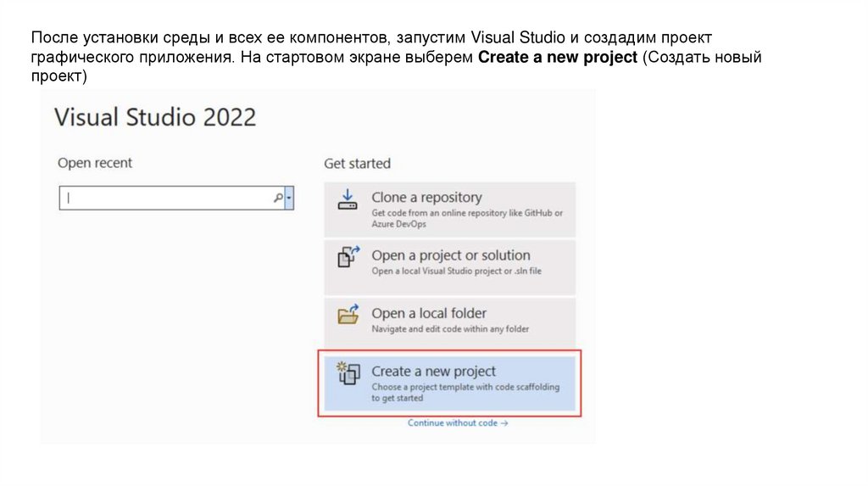This screenshot has height=487, width=868.
Task: Focus the Open recent search field
Action: point(165,198)
